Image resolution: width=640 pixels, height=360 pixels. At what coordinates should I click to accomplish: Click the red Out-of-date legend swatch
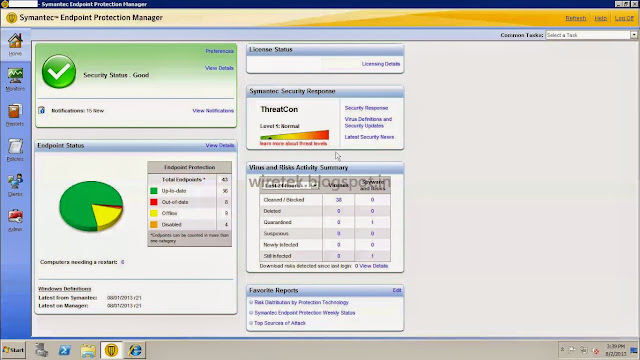pyautogui.click(x=154, y=202)
